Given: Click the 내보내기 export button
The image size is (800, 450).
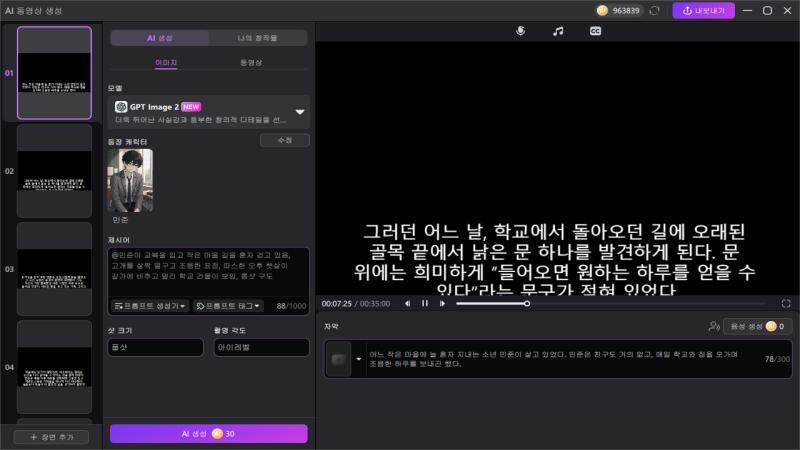Looking at the screenshot, I should point(704,11).
